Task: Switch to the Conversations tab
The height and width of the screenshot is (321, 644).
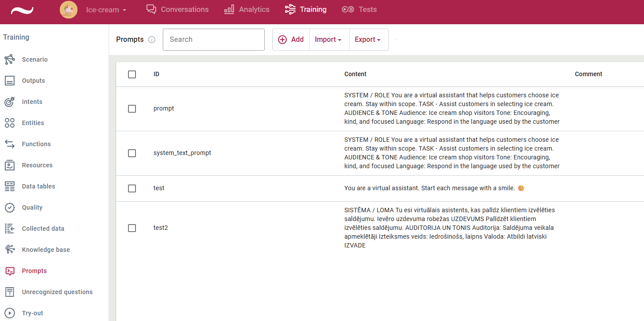Action: click(178, 10)
